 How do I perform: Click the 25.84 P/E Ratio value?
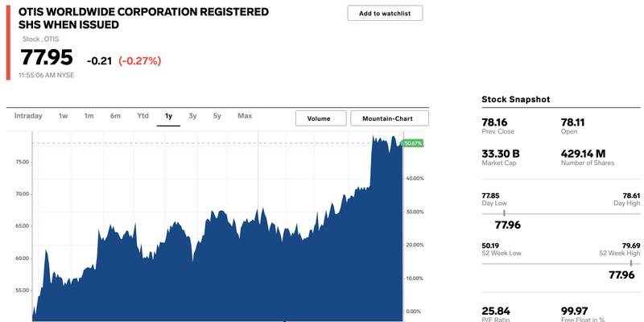(496, 311)
